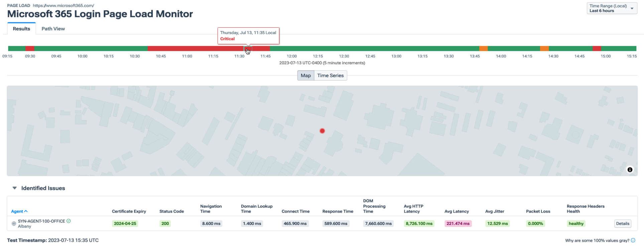Screen dimensions: 644x249
Task: Click the certificate expiry value 2024-04-25
Action: click(x=125, y=224)
